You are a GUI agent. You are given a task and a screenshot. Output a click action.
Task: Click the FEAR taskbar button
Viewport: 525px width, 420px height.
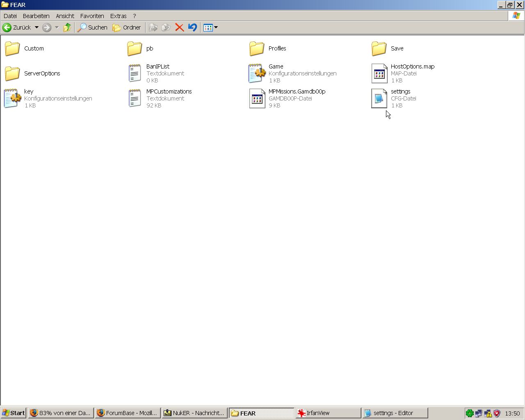(x=261, y=413)
